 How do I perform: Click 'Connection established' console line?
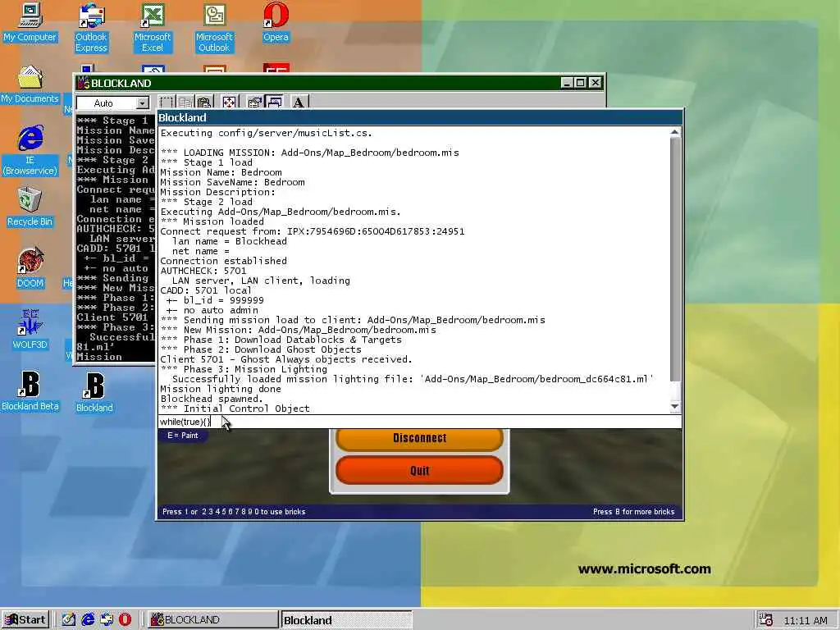223,261
